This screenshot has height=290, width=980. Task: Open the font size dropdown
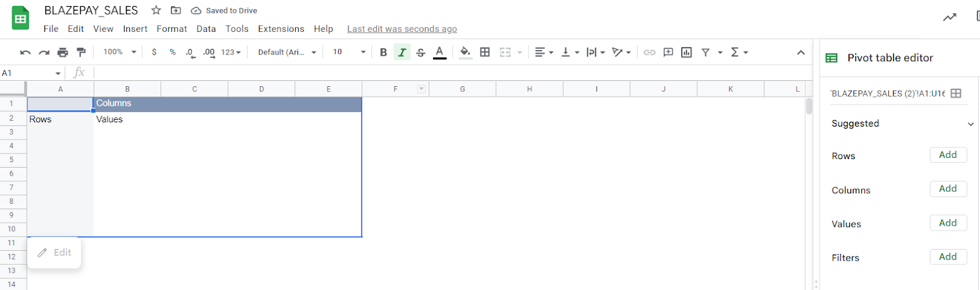349,53
